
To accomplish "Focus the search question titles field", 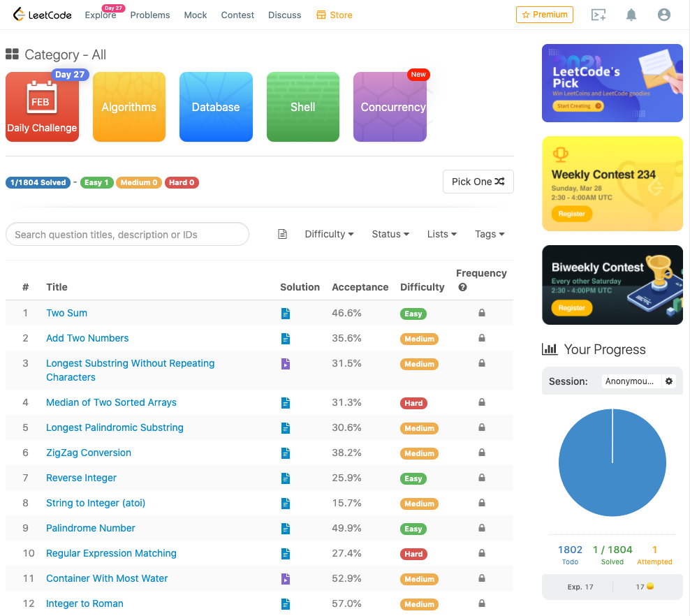I will (127, 234).
